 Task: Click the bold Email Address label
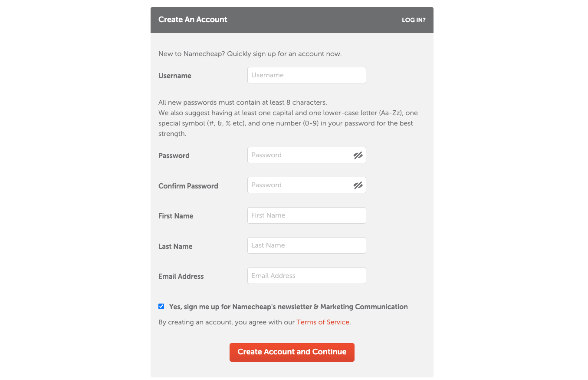pyautogui.click(x=181, y=276)
